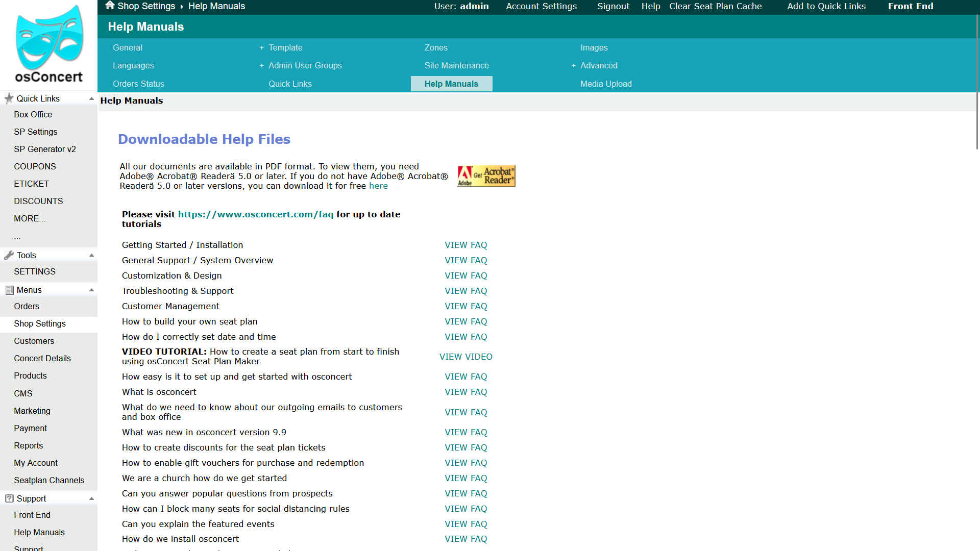
Task: Collapse the Menus section arrow
Action: tap(91, 290)
